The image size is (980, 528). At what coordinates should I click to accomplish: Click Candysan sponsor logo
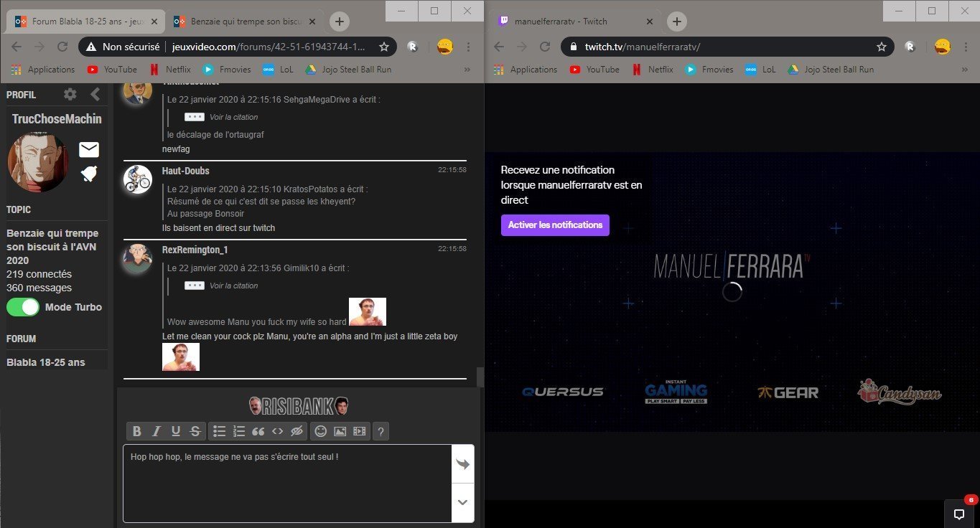coord(900,391)
